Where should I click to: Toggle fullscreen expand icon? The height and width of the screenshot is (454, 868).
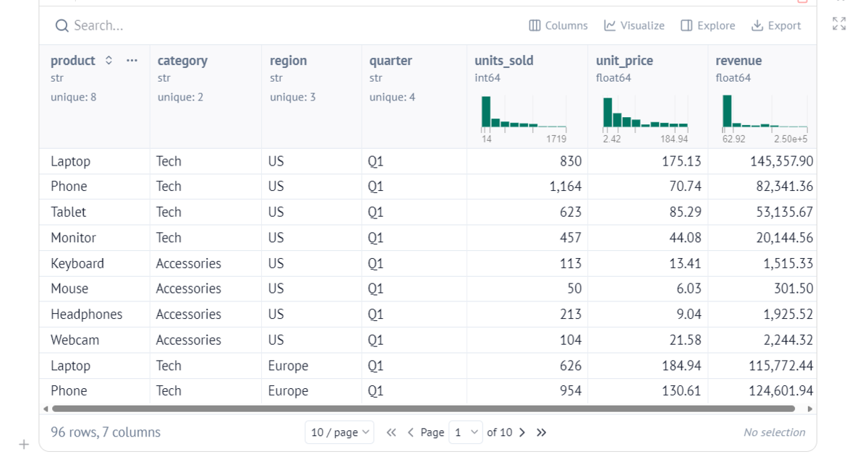click(x=839, y=23)
